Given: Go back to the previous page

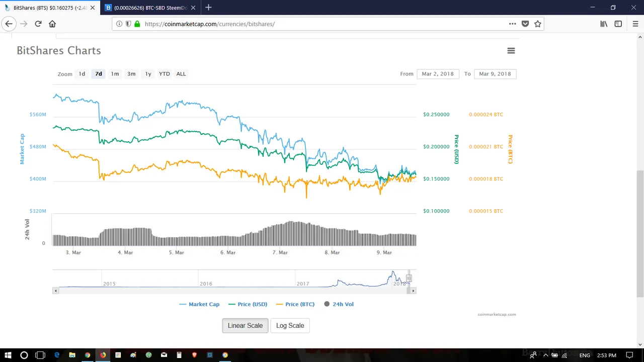Looking at the screenshot, I should click(9, 24).
